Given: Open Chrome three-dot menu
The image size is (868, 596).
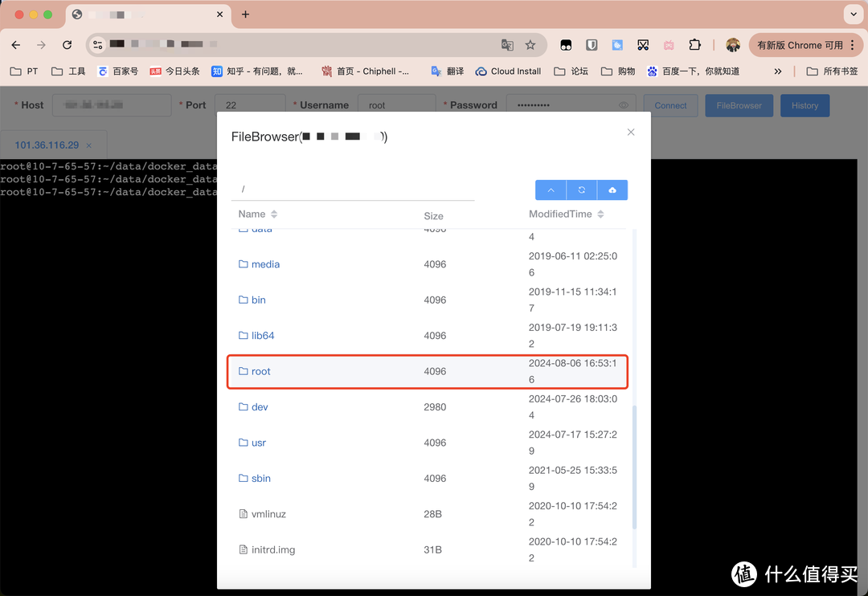Looking at the screenshot, I should pos(853,45).
